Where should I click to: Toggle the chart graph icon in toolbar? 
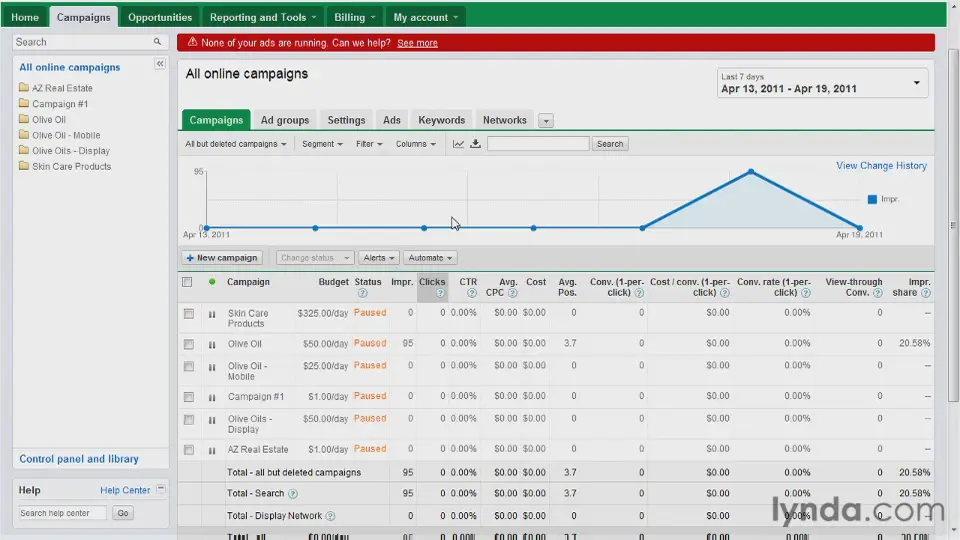point(458,144)
